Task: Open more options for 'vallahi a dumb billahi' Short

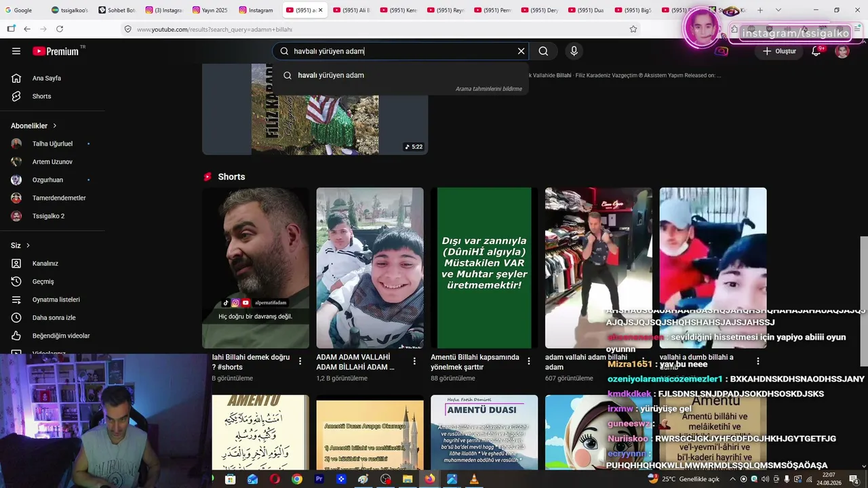Action: pyautogui.click(x=757, y=361)
